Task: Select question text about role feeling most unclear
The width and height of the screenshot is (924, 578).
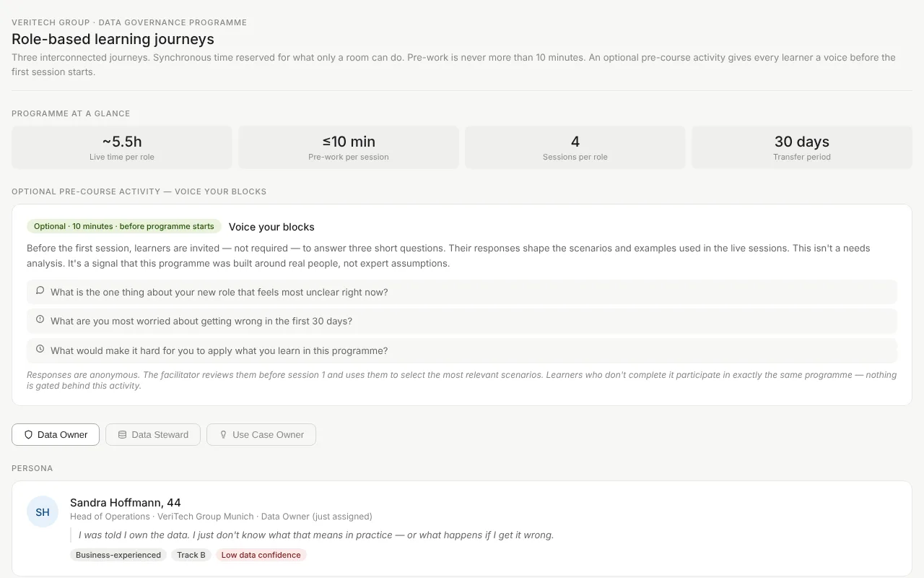Action: (219, 292)
